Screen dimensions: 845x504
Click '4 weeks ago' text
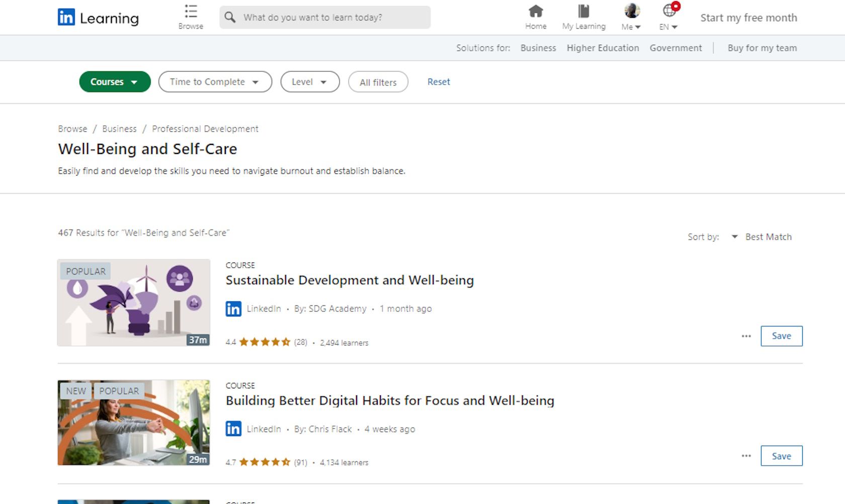[x=390, y=429]
